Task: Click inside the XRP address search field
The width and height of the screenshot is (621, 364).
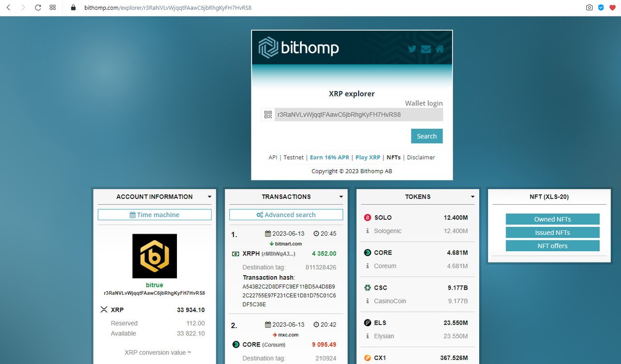Action: [x=359, y=115]
